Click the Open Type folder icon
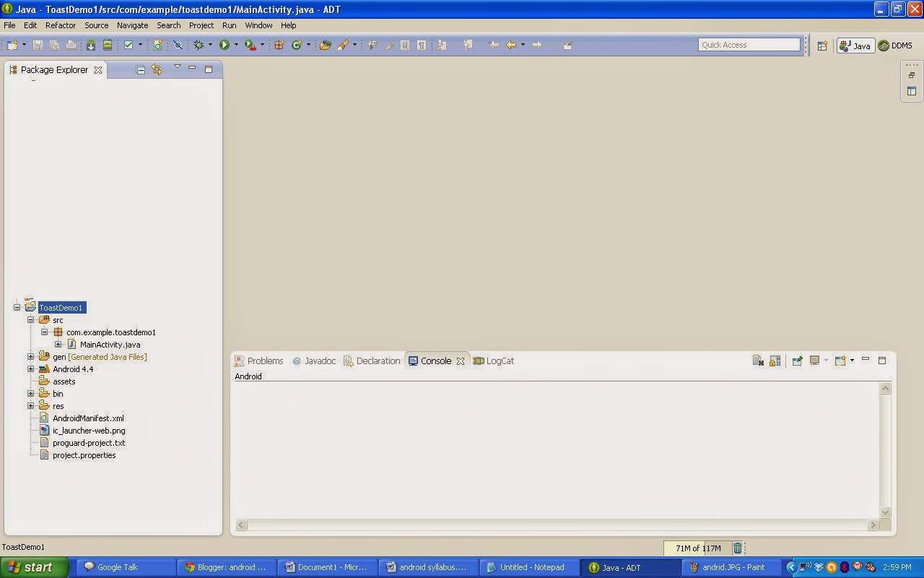Viewport: 924px width, 578px height. pos(326,45)
